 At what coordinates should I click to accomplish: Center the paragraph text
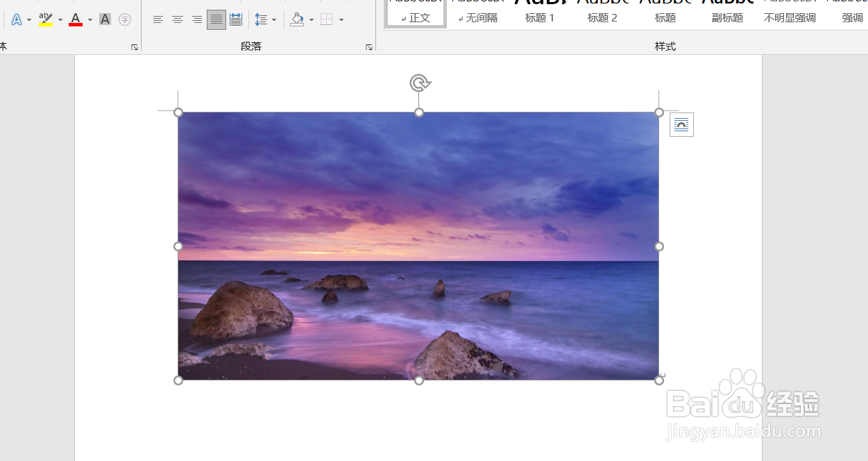[x=178, y=19]
